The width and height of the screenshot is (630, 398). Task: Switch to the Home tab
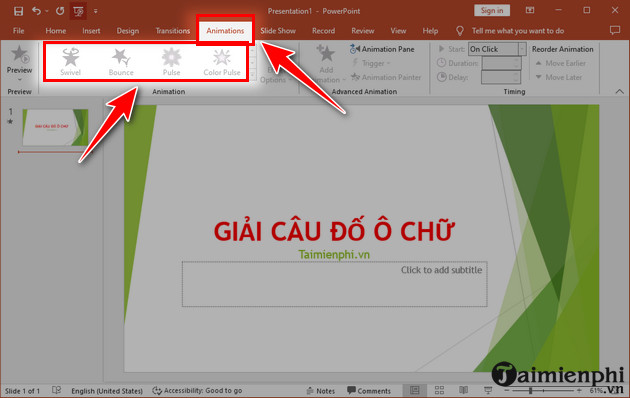point(55,31)
